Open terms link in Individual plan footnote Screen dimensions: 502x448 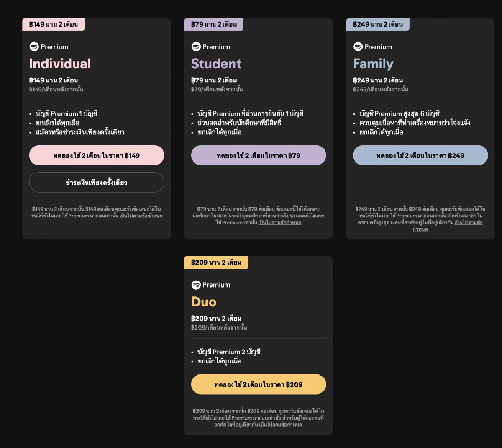point(141,216)
